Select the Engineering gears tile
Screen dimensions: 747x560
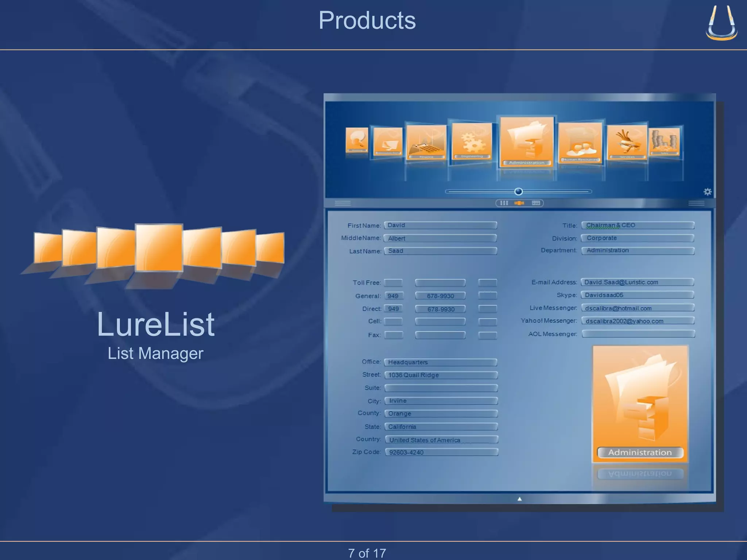tap(472, 141)
